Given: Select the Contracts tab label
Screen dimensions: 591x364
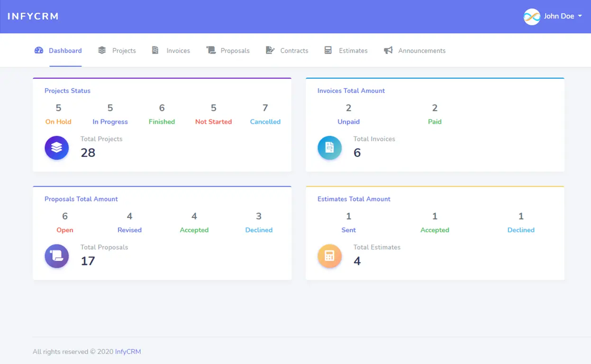Looking at the screenshot, I should [x=294, y=51].
